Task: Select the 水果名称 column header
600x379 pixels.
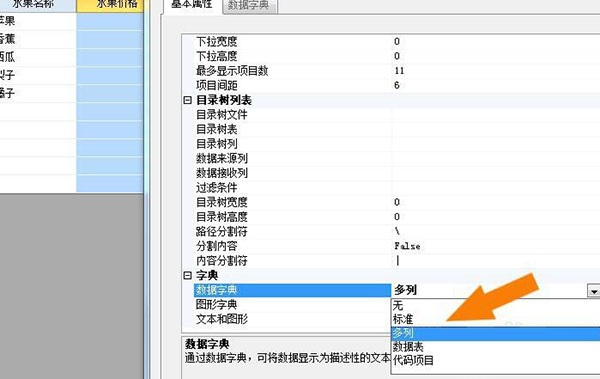Action: pyautogui.click(x=38, y=5)
